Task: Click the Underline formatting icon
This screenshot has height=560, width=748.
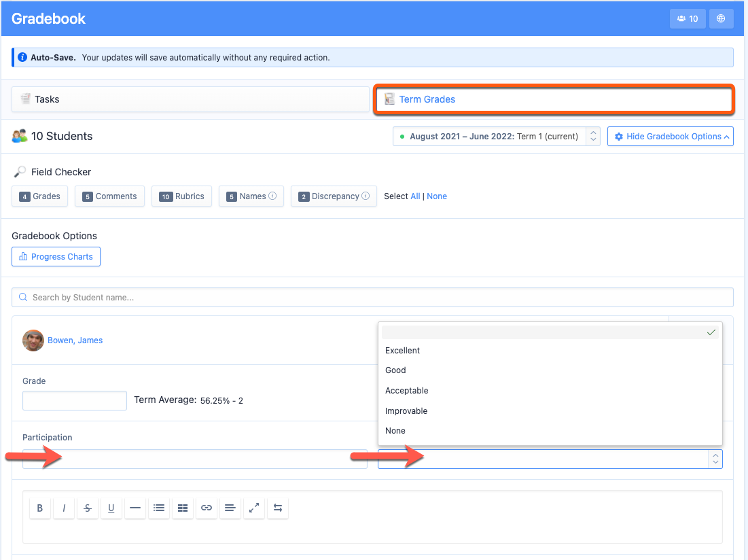Action: pyautogui.click(x=111, y=508)
